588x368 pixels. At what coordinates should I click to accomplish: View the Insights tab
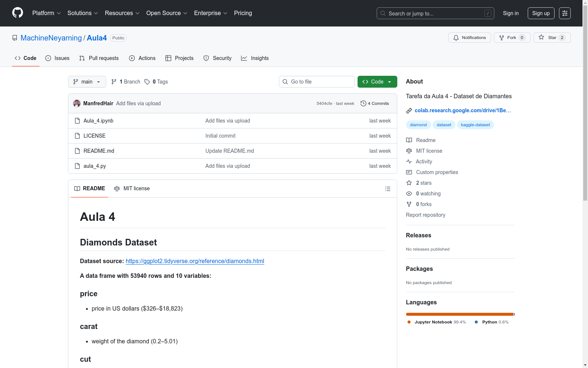point(255,58)
